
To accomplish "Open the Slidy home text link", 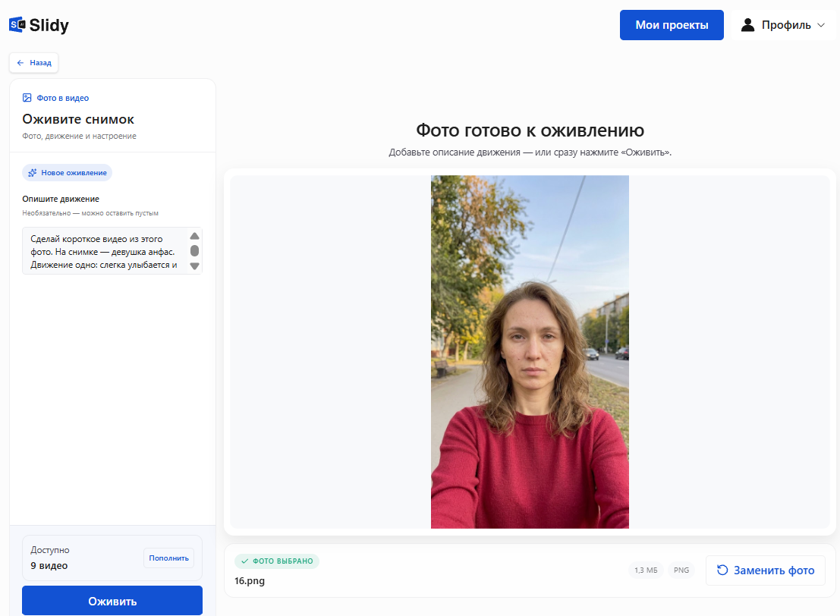I will 49,25.
